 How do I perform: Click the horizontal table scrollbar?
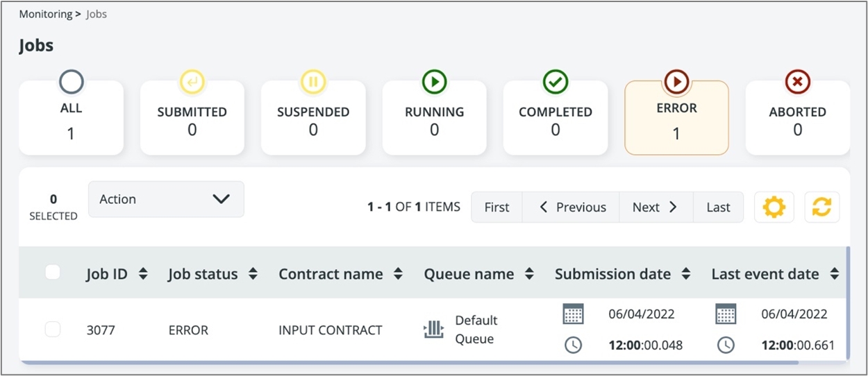(417, 361)
